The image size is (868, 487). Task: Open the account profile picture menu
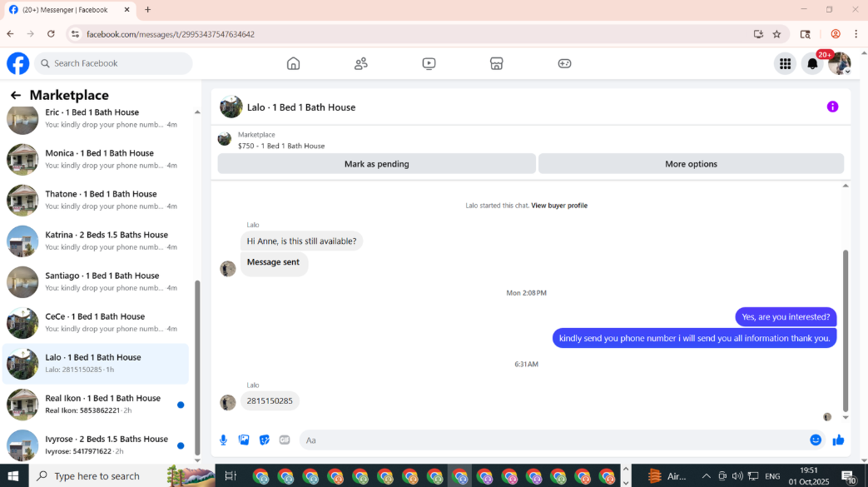click(x=839, y=64)
